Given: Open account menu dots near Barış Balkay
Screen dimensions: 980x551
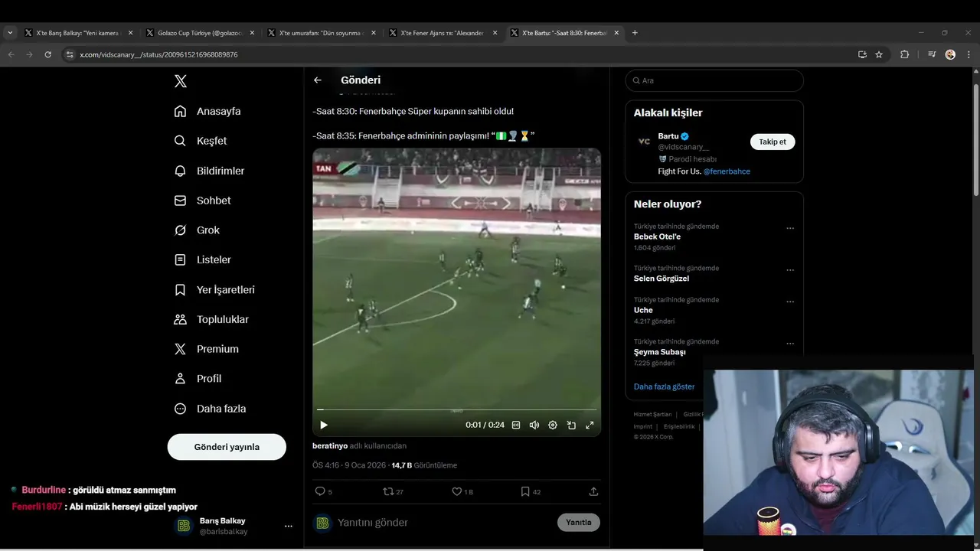Looking at the screenshot, I should pyautogui.click(x=289, y=527).
